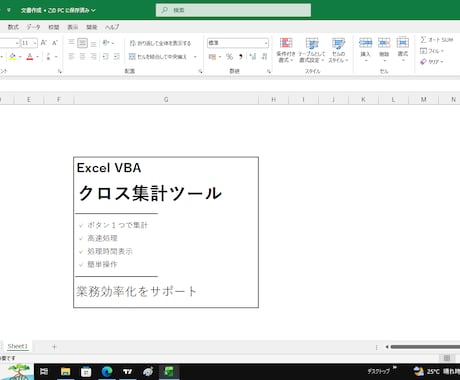The height and width of the screenshot is (380, 460).
Task: Switch to the Help (ヘルプ) tab
Action: 112,27
